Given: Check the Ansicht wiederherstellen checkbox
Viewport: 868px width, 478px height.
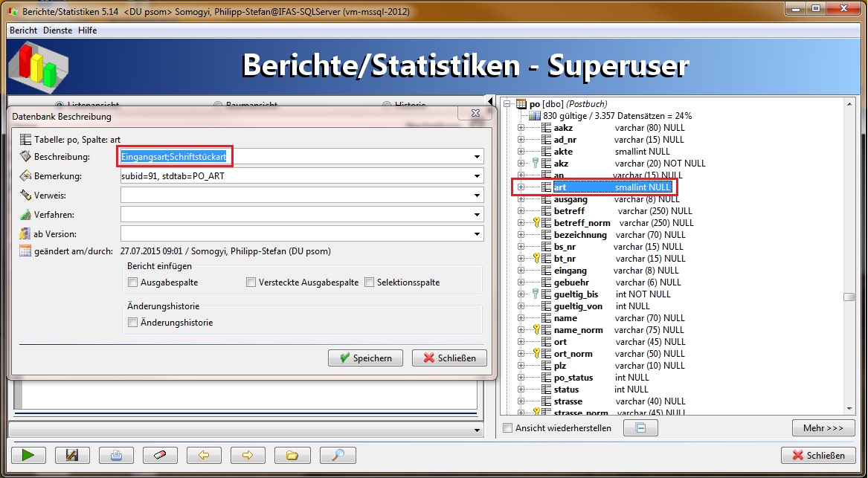Looking at the screenshot, I should pos(508,428).
